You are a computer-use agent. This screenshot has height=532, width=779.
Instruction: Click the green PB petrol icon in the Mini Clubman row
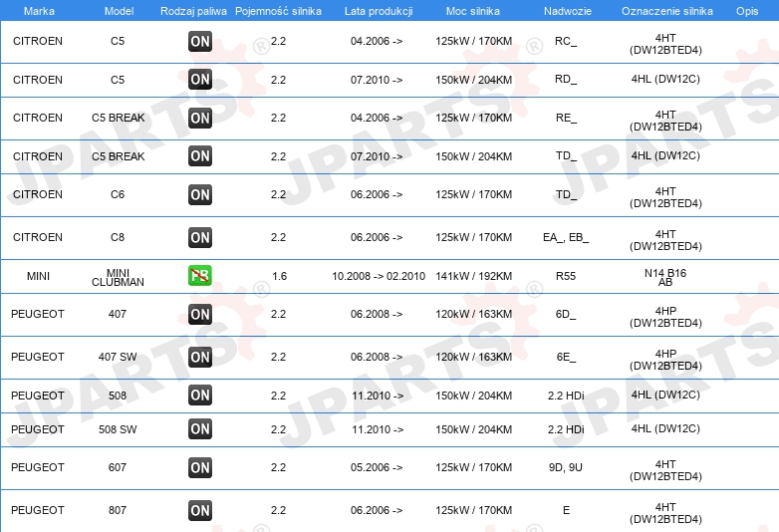(200, 276)
